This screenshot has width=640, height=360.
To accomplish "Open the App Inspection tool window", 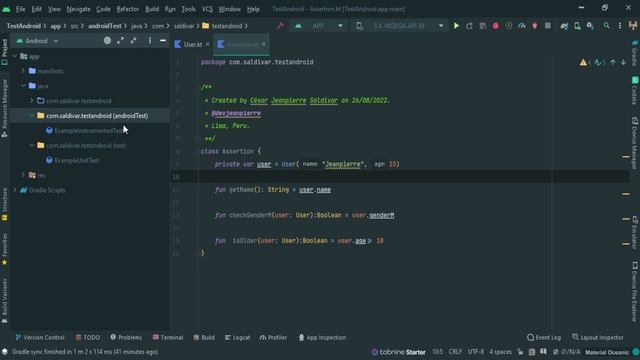I will click(x=322, y=338).
